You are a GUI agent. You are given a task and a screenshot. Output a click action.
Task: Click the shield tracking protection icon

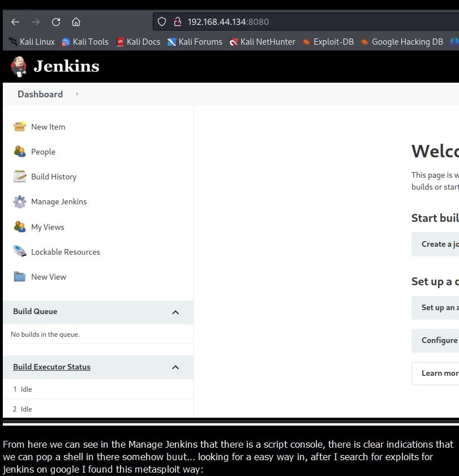pyautogui.click(x=162, y=22)
